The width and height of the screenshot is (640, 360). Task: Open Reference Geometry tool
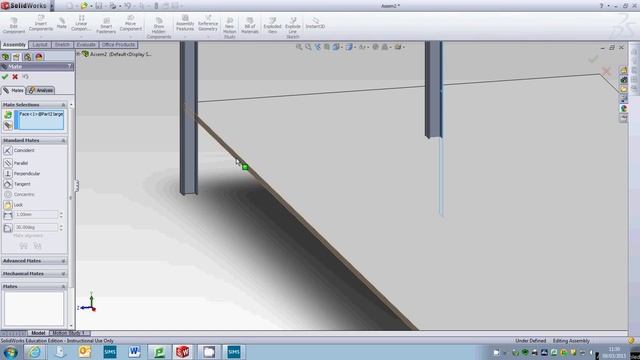(x=208, y=23)
